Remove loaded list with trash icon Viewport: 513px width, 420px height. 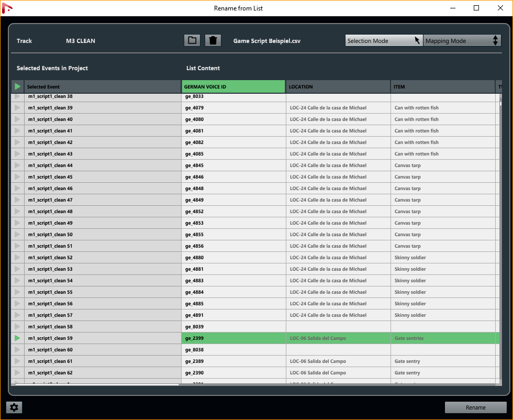(x=213, y=41)
